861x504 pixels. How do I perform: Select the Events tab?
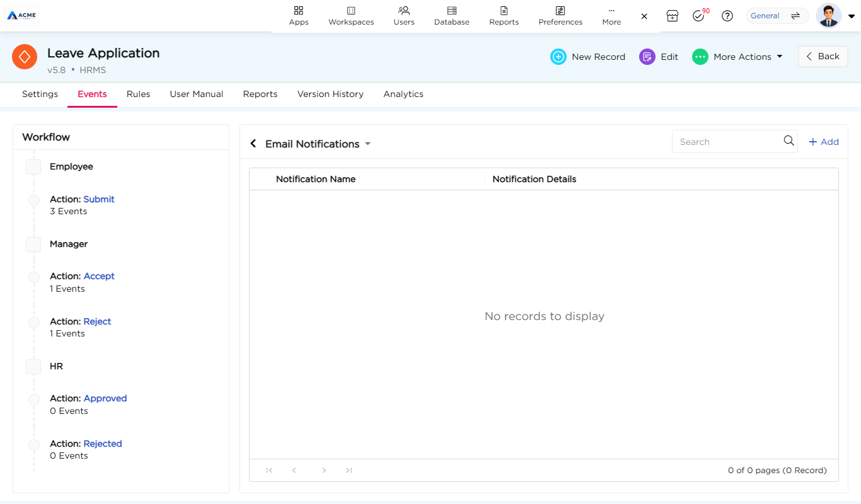pos(92,94)
